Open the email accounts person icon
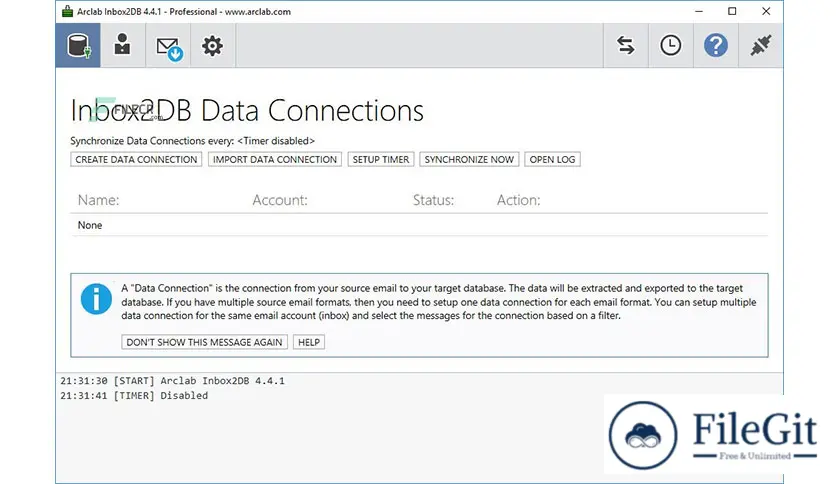Viewport: 836px width, 484px height. tap(123, 45)
